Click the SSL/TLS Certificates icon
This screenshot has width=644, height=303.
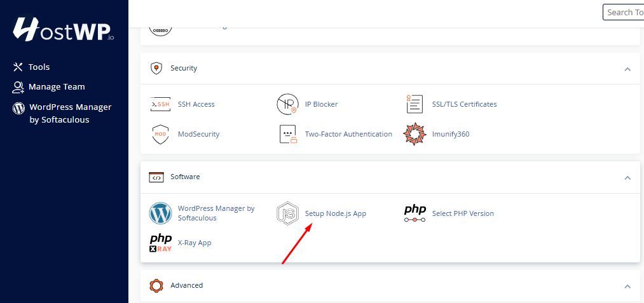414,104
